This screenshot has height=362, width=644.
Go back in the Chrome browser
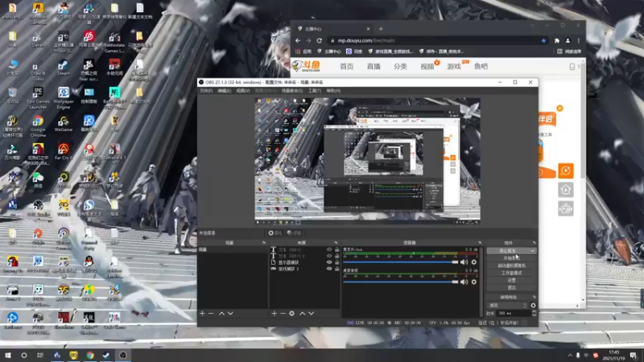tap(298, 41)
